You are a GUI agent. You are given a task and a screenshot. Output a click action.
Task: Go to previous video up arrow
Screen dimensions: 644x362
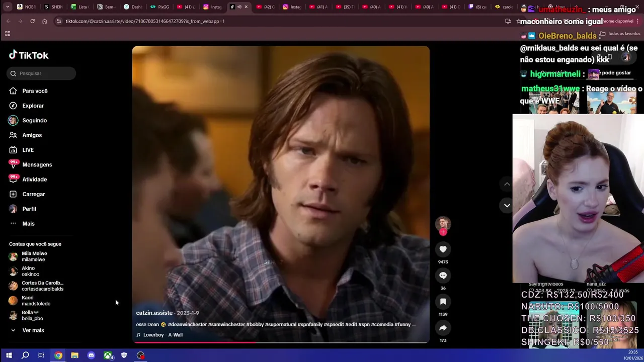pos(507,185)
